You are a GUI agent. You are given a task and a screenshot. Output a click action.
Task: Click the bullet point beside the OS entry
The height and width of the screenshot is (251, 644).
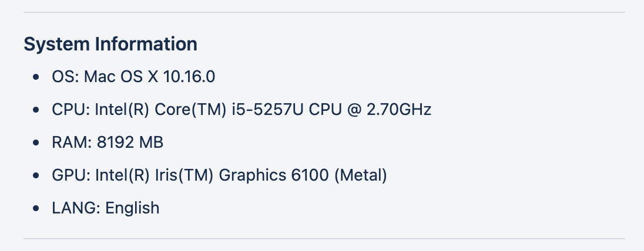tap(37, 77)
